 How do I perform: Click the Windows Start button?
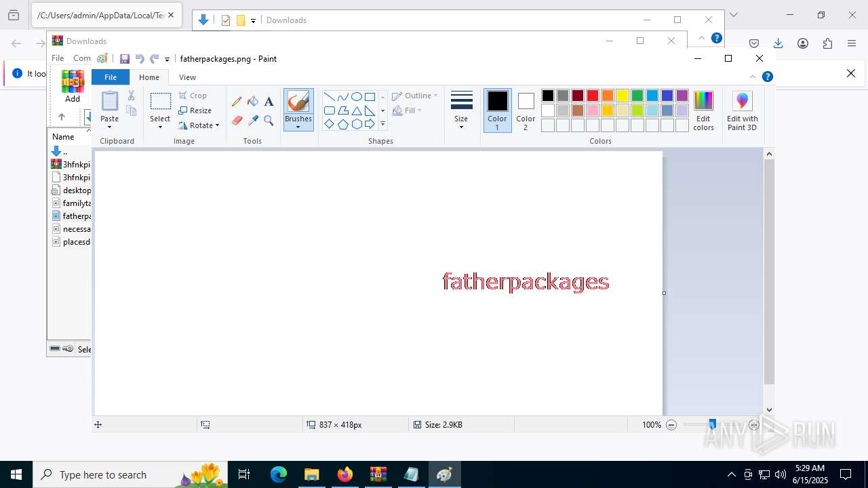pos(16,474)
